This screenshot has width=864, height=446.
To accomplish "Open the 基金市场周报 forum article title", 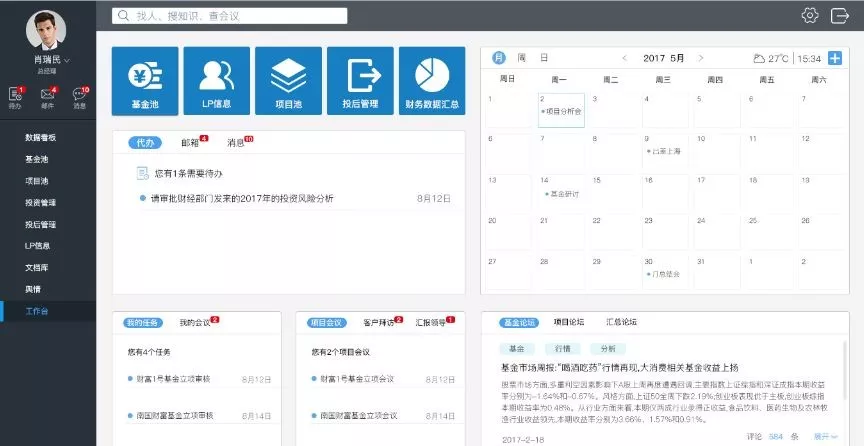I will point(619,368).
